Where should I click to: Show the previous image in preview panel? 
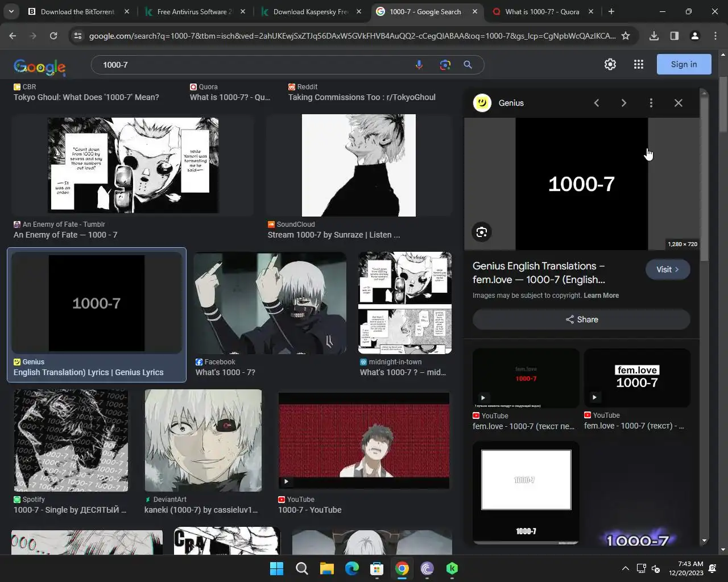coord(597,103)
